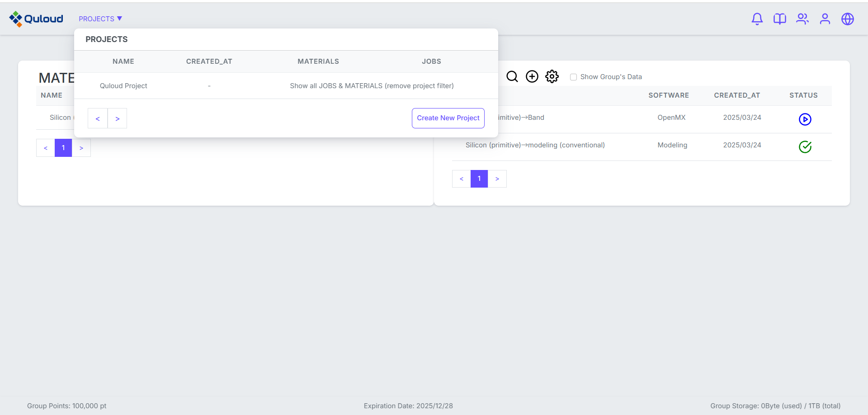Open the group users icon
The height and width of the screenshot is (415, 868).
(802, 19)
